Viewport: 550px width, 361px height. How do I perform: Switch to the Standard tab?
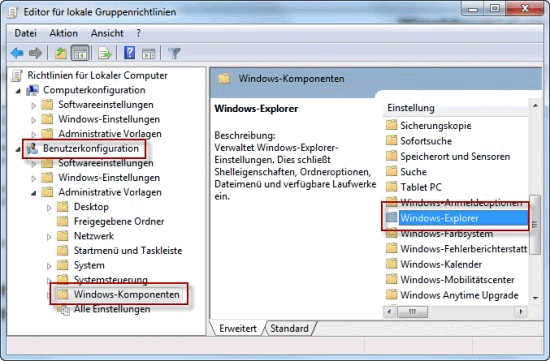[x=289, y=328]
